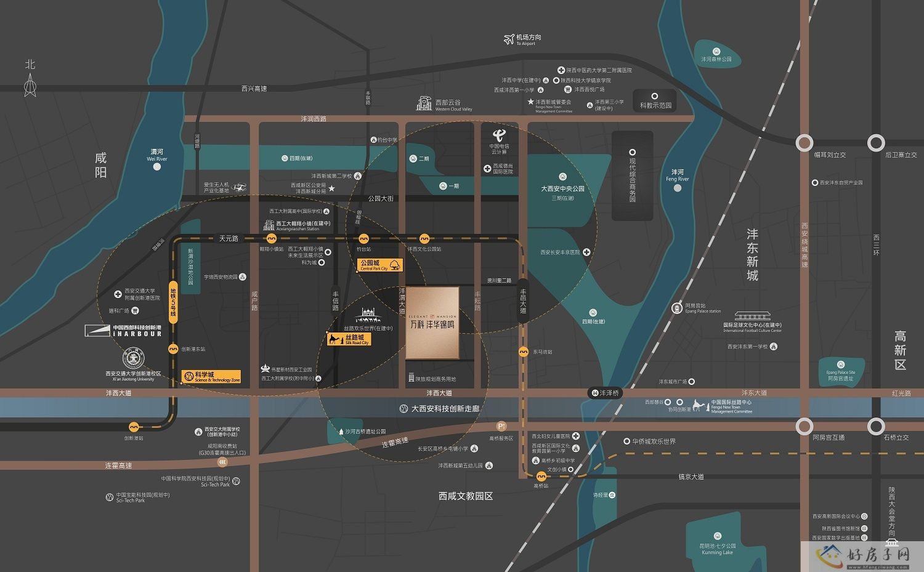The width and height of the screenshot is (924, 572).
Task: Click the 天元路 road label
Action: point(229,238)
